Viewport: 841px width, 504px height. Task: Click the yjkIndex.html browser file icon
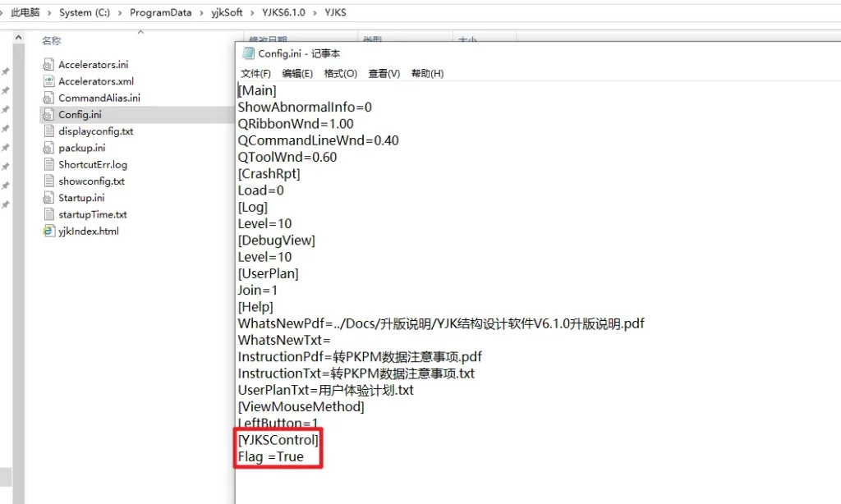tap(48, 231)
